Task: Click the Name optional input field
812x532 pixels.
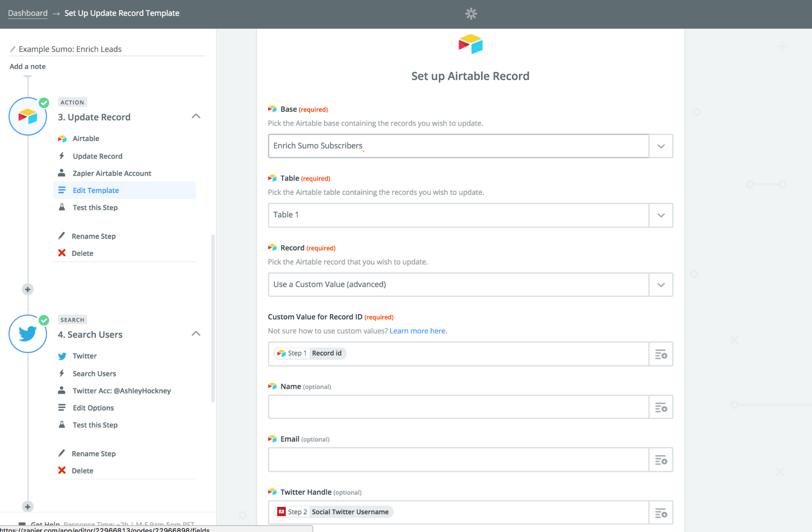Action: pos(458,407)
